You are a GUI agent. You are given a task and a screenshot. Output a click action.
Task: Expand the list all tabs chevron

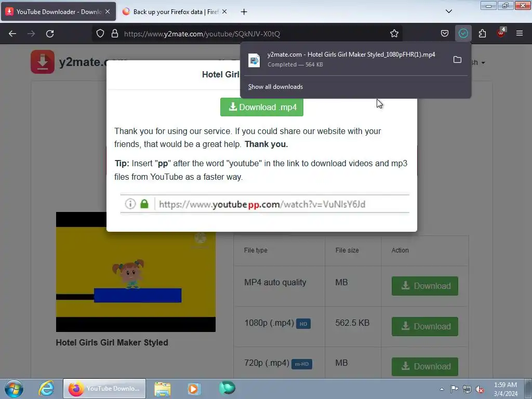pos(448,11)
